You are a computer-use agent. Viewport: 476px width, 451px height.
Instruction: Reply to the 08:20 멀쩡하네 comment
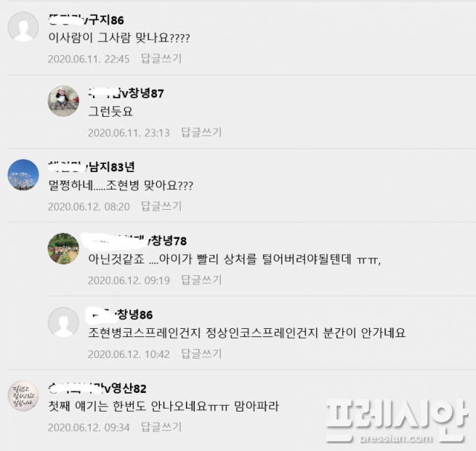[161, 206]
